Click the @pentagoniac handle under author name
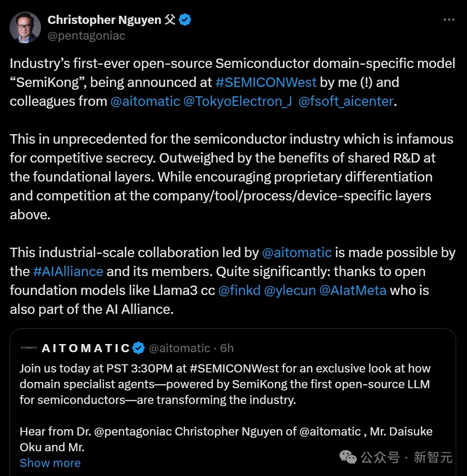 pos(86,36)
